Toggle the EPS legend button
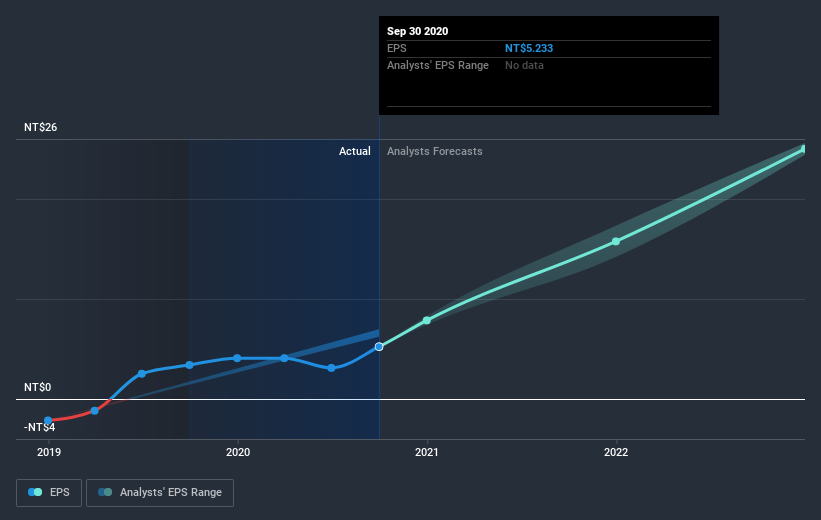821x520 pixels. (49, 492)
